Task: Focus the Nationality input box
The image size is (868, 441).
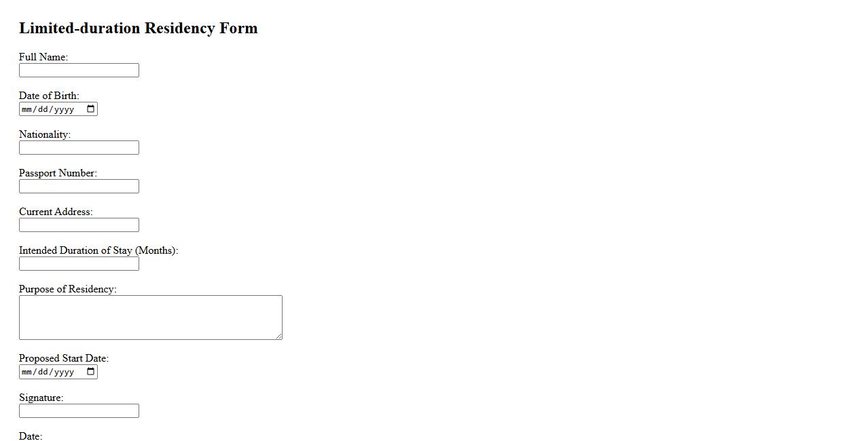Action: pos(79,148)
